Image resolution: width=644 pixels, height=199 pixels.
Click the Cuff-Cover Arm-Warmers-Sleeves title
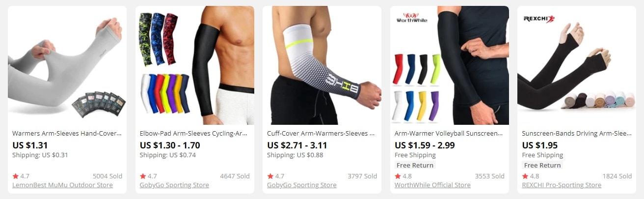[322, 133]
